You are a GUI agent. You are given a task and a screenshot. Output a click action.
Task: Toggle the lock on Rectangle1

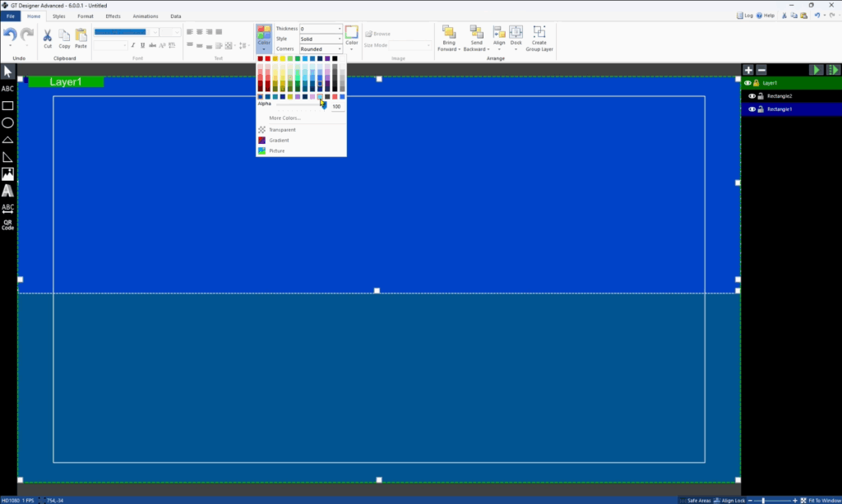tap(761, 109)
